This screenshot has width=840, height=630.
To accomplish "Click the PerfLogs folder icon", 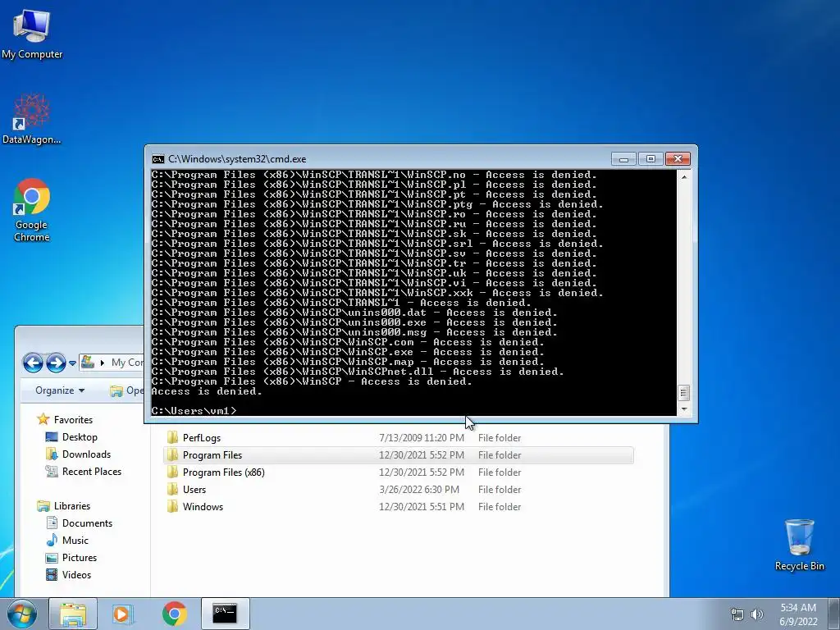I will [x=172, y=438].
